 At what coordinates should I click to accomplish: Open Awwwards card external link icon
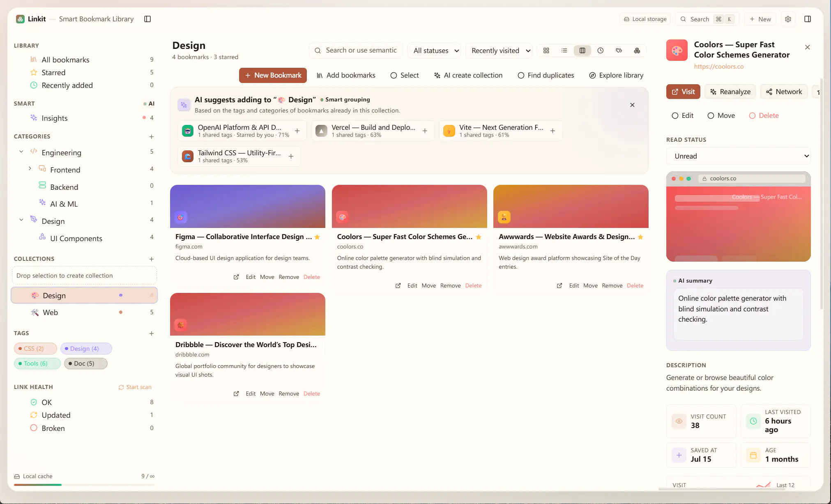[x=559, y=285]
